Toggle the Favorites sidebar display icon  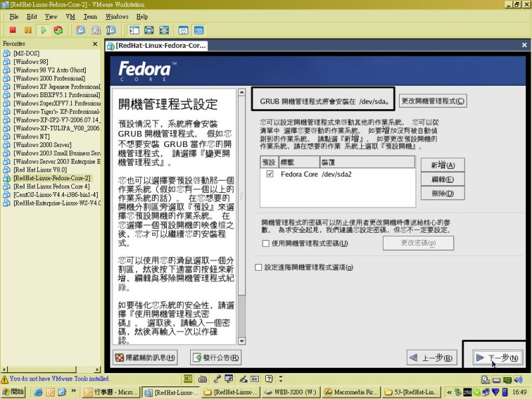[x=134, y=30]
